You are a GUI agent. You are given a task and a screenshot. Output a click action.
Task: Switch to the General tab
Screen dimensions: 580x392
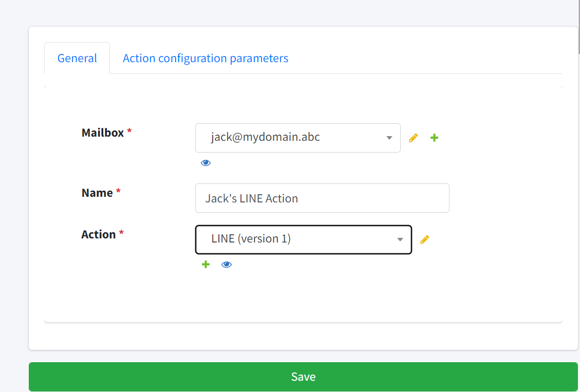coord(77,58)
